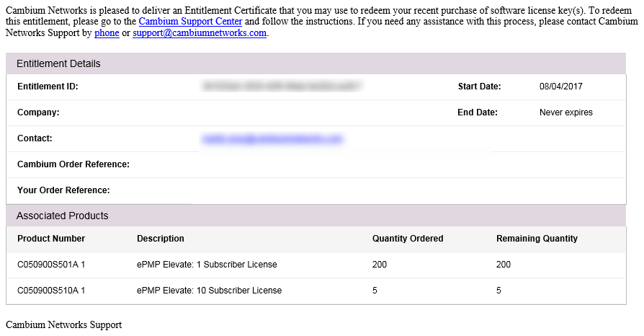The height and width of the screenshot is (336, 644).
Task: Click the Description column header
Action: [161, 239]
